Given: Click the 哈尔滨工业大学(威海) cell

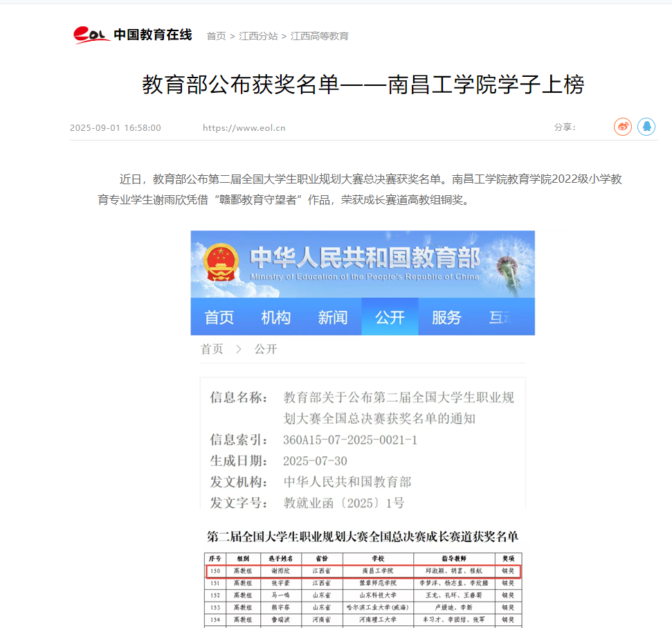Looking at the screenshot, I should (x=378, y=607).
